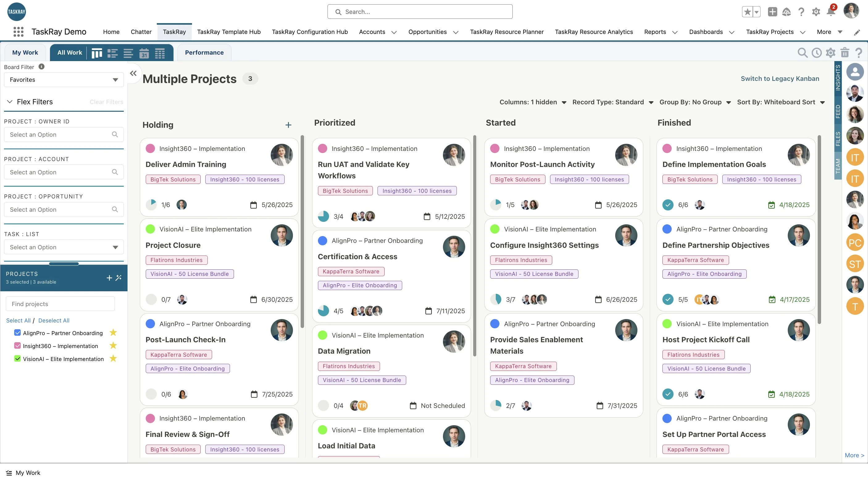Open Record Type: Standard dropdown
This screenshot has height=482, width=868.
(x=613, y=102)
